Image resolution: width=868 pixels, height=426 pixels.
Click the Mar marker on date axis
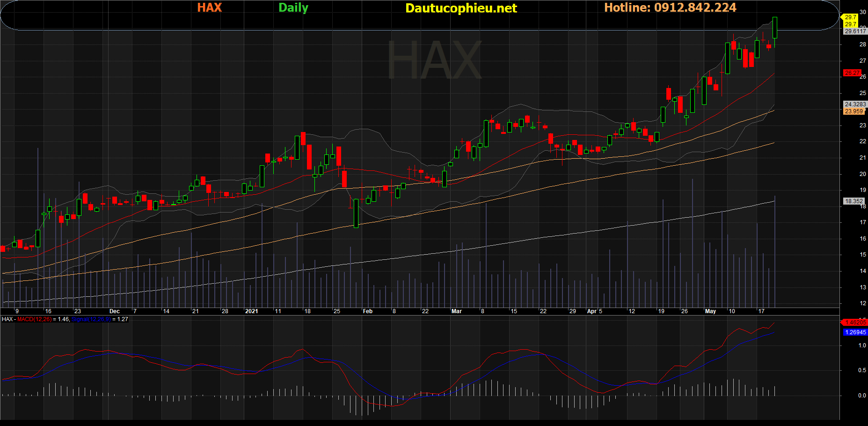click(456, 311)
